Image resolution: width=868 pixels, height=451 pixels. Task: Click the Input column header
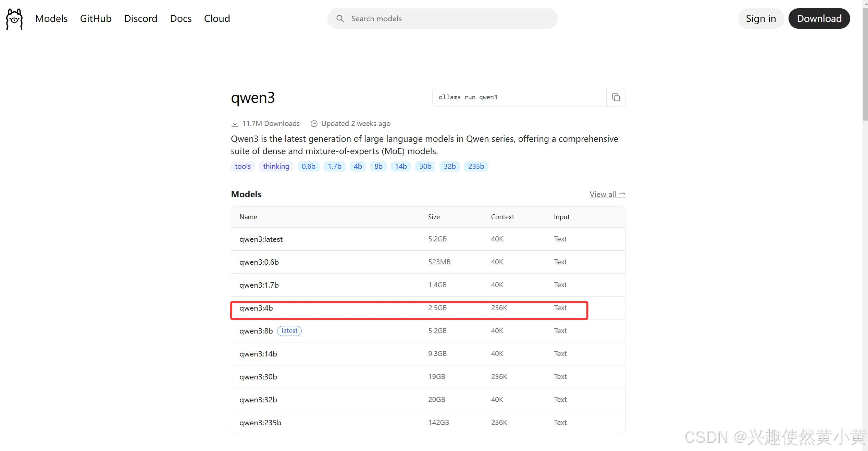[x=561, y=217]
